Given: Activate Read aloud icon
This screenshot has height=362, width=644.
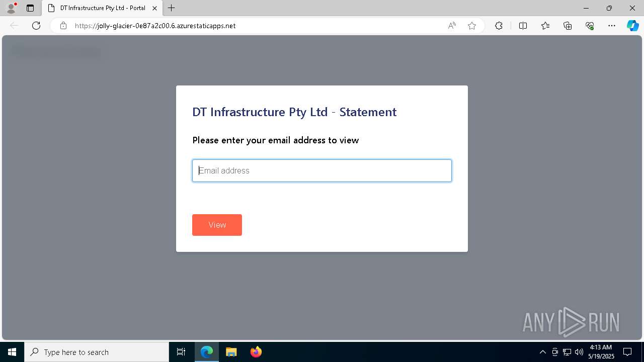Looking at the screenshot, I should [x=452, y=26].
